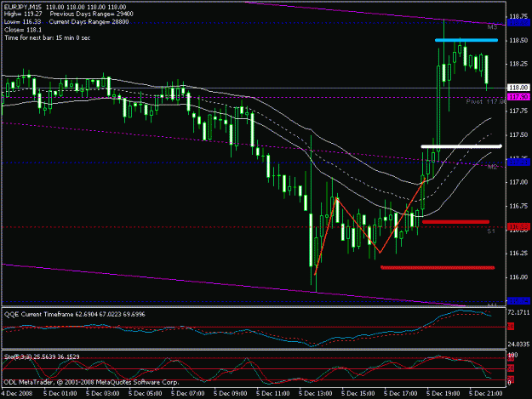Click the '5 Dec 09:00' time label

pyautogui.click(x=231, y=394)
